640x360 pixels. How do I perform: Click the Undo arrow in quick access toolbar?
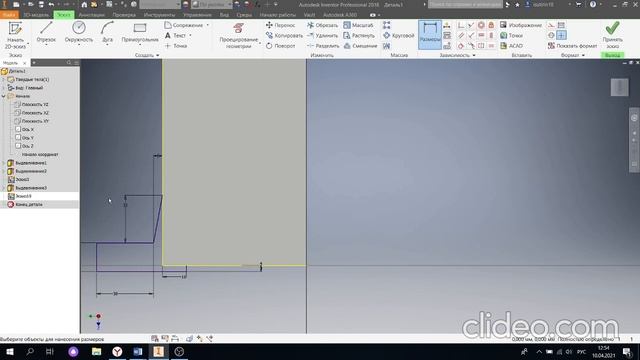(51, 4)
